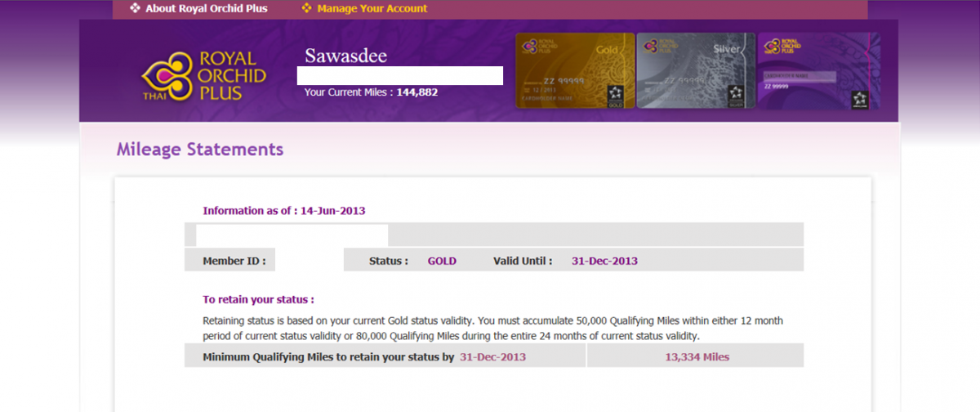
Task: Click the GOLD status value
Action: pos(442,261)
